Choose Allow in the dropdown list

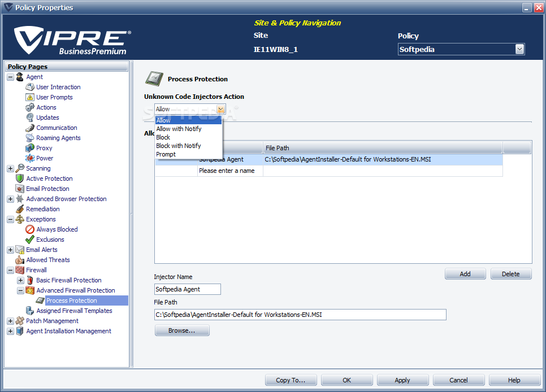pyautogui.click(x=188, y=120)
